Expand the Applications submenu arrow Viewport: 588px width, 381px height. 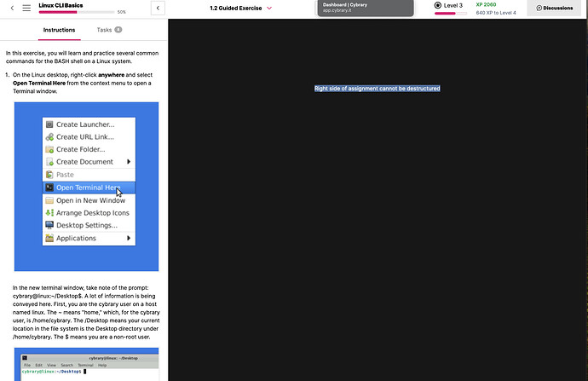pyautogui.click(x=129, y=238)
